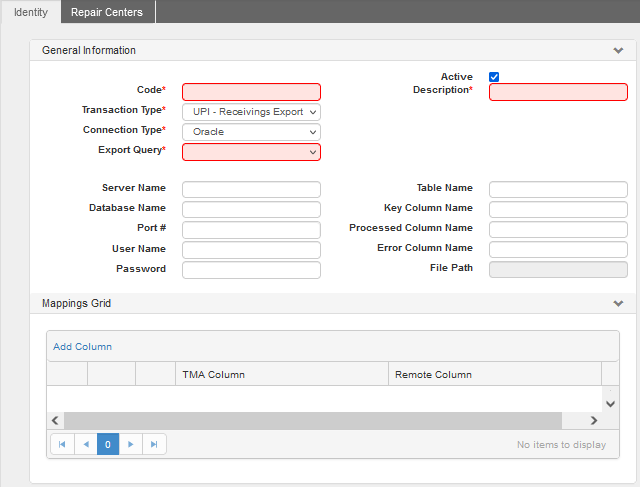Screen dimensions: 640x487
Task: Go to next page of mappings grid
Action: 131,444
